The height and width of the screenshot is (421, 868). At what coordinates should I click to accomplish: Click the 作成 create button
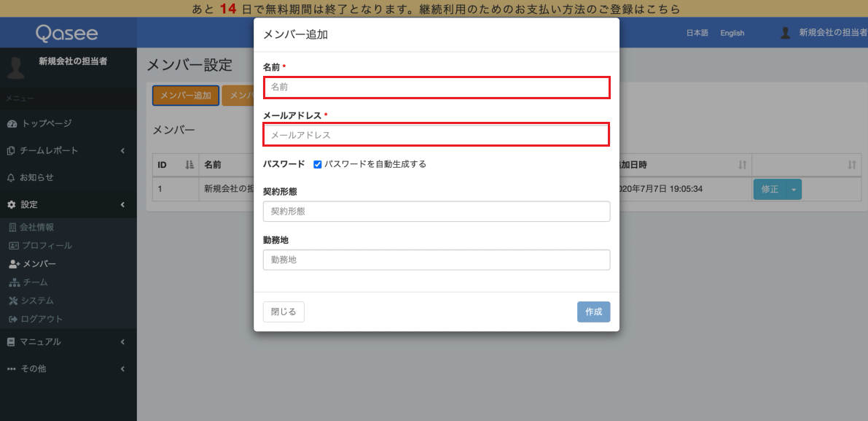pos(593,312)
